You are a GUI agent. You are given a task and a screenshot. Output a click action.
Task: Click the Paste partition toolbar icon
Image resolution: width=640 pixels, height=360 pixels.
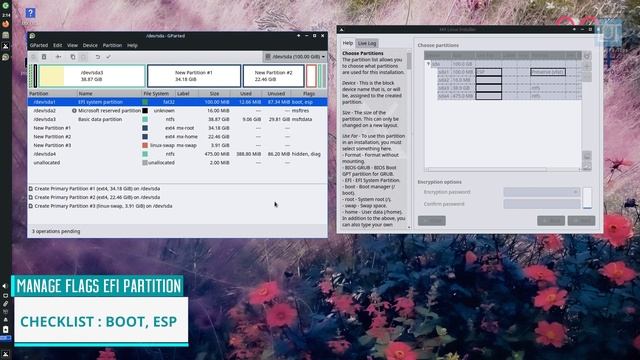click(x=83, y=57)
